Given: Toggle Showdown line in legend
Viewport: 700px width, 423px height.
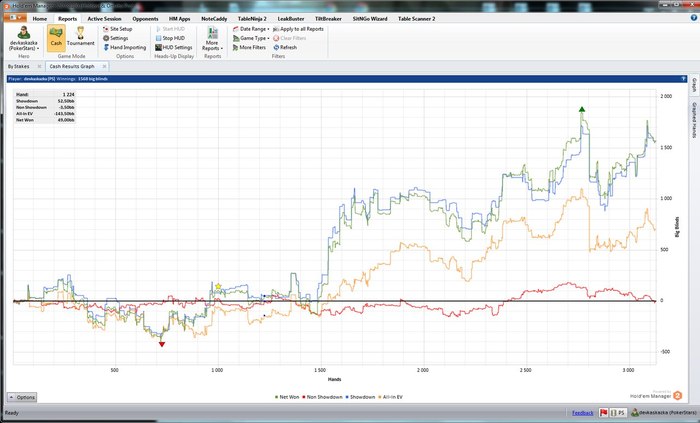Looking at the screenshot, I should click(360, 397).
